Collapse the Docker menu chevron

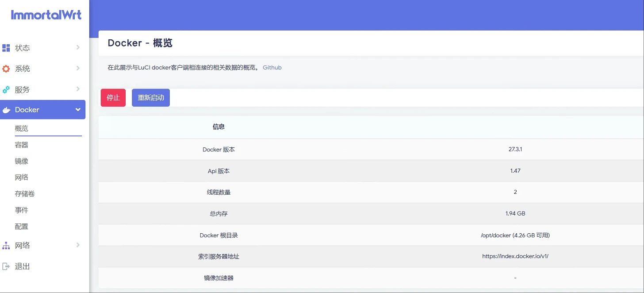point(78,110)
